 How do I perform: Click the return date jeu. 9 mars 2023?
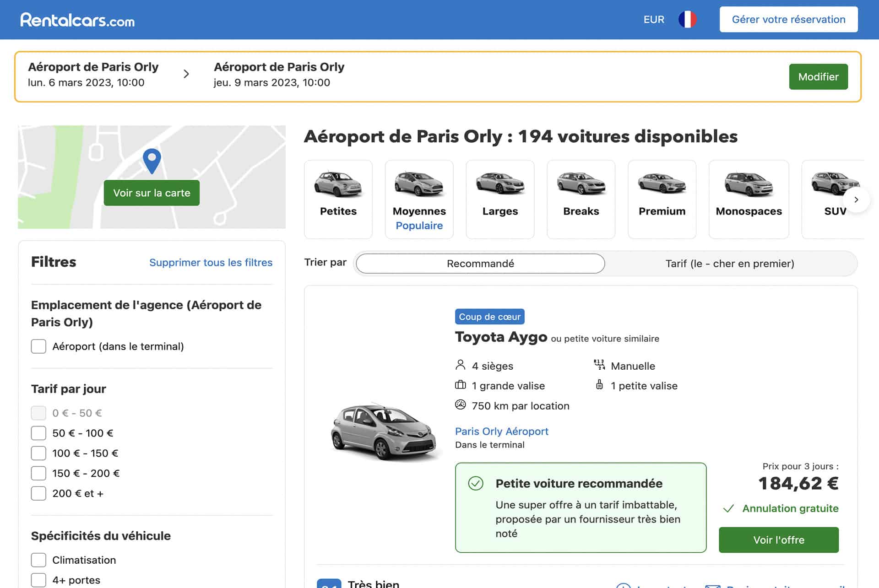pyautogui.click(x=271, y=82)
